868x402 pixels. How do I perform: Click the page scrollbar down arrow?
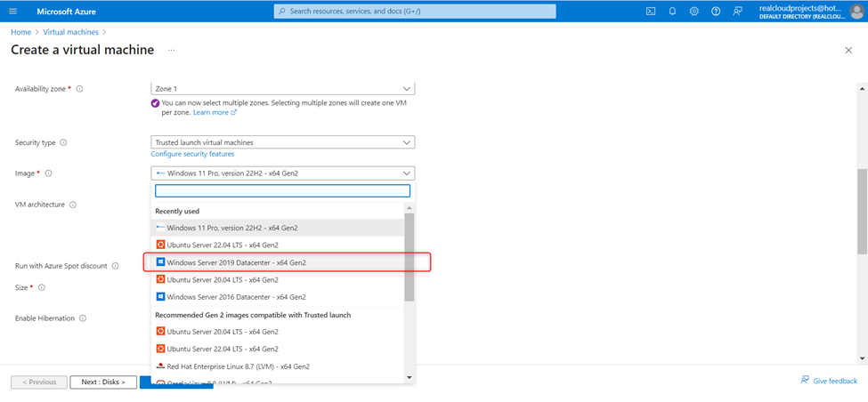pos(863,359)
